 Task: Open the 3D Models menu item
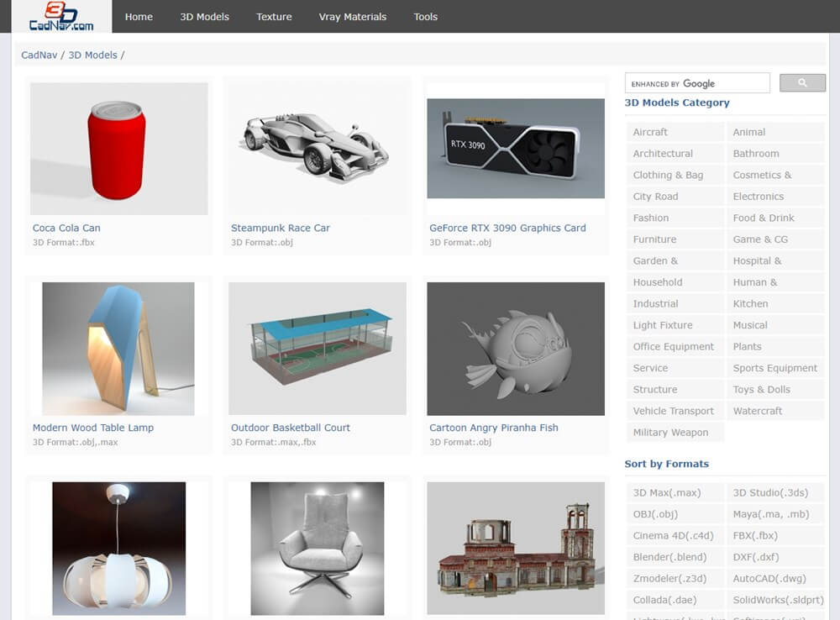coord(205,17)
